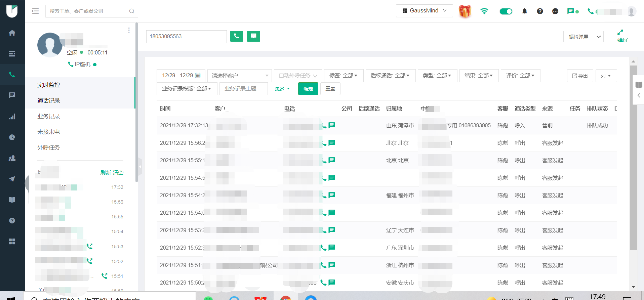Open the 振铃弹屏 dropdown
The height and width of the screenshot is (300, 644).
pos(583,37)
